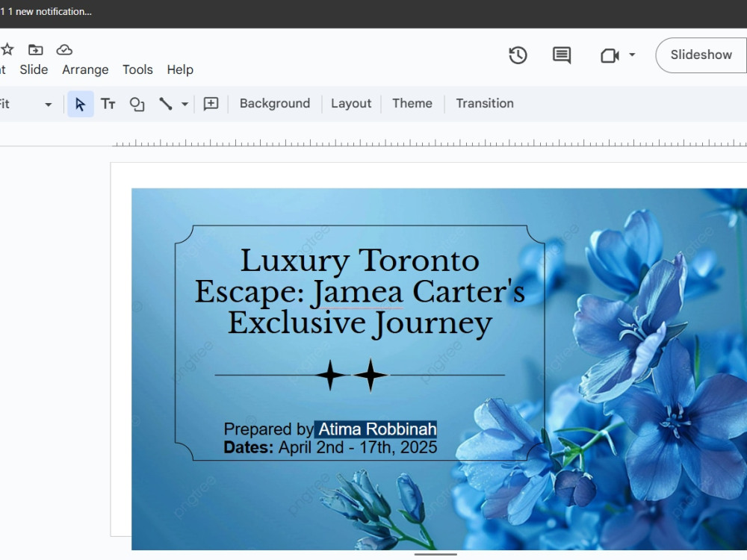
Task: Click the 'Prepared by' text
Action: 269,429
